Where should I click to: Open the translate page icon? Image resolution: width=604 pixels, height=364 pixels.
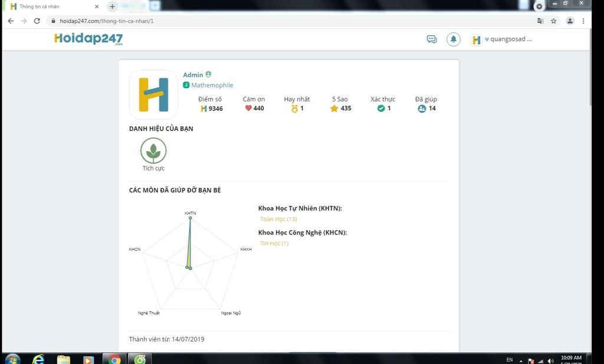point(540,21)
